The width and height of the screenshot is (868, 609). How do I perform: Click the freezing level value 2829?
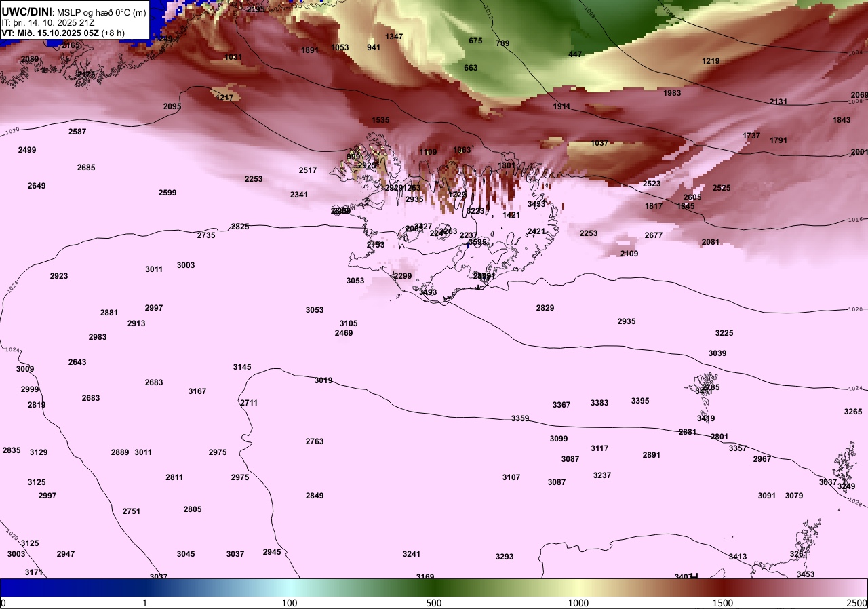point(545,308)
